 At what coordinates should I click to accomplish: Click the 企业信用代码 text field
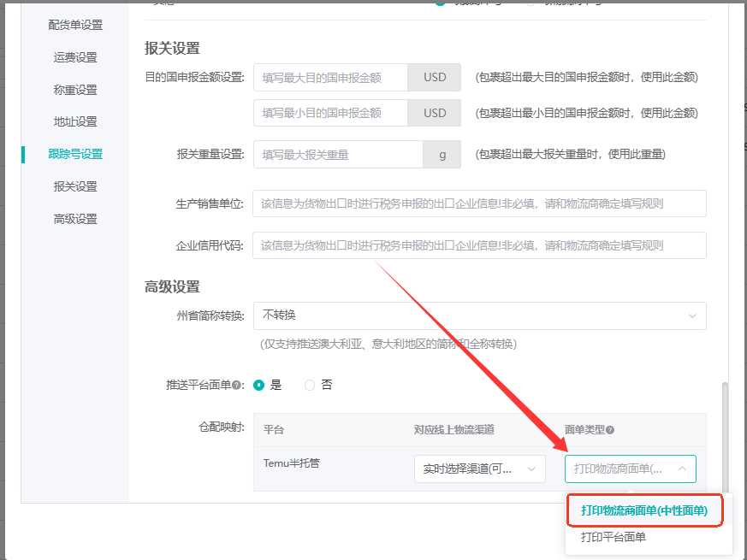(x=479, y=245)
